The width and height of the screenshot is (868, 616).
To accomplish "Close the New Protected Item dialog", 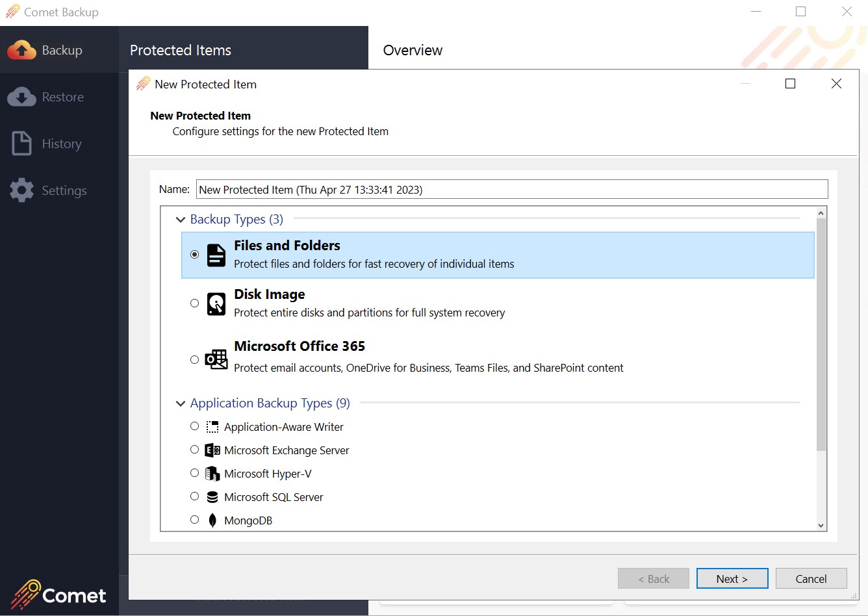I will pos(836,83).
